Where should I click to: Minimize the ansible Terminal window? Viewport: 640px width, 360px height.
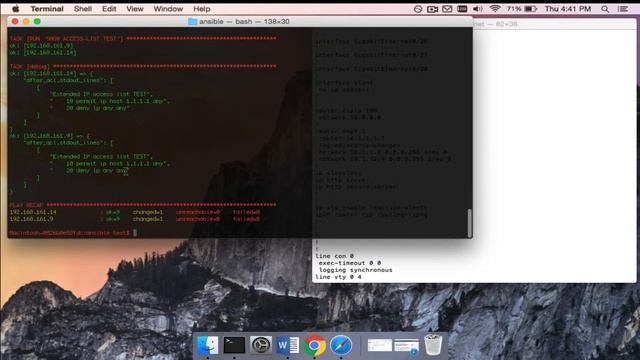pyautogui.click(x=26, y=21)
